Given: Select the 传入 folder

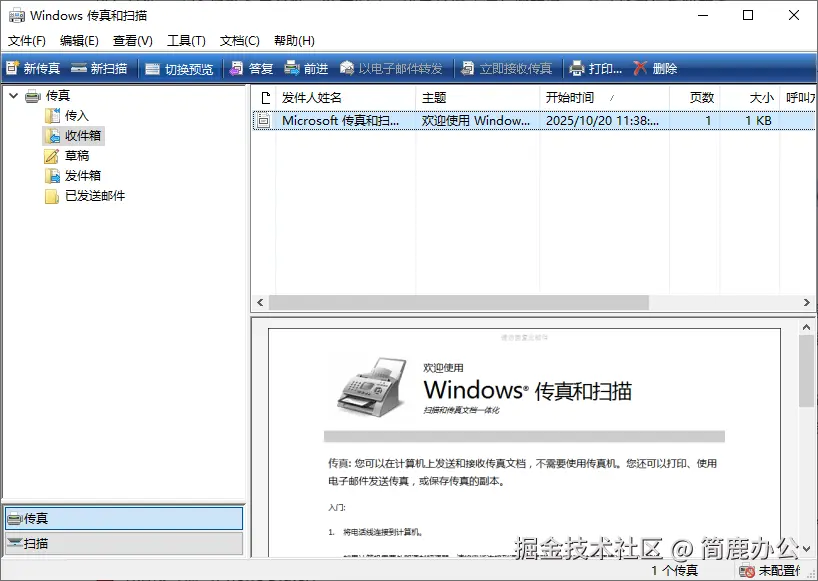Looking at the screenshot, I should pyautogui.click(x=77, y=115).
